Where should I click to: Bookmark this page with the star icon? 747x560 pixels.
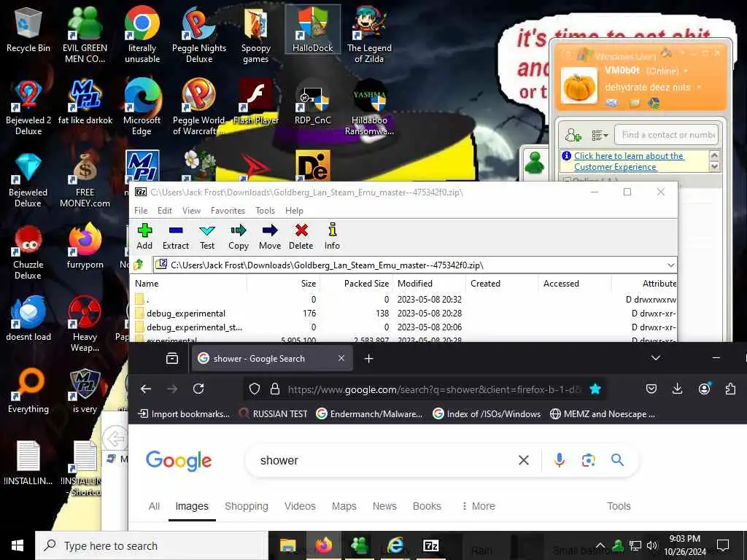595,389
